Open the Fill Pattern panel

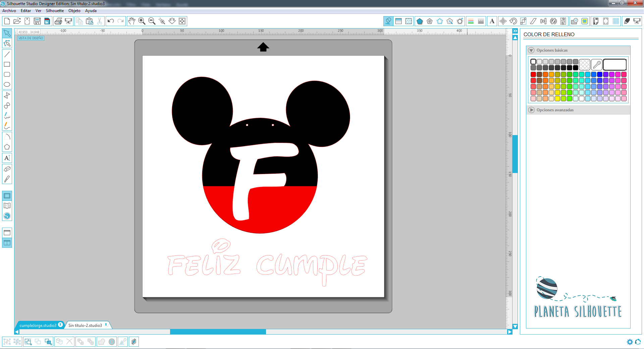point(409,21)
